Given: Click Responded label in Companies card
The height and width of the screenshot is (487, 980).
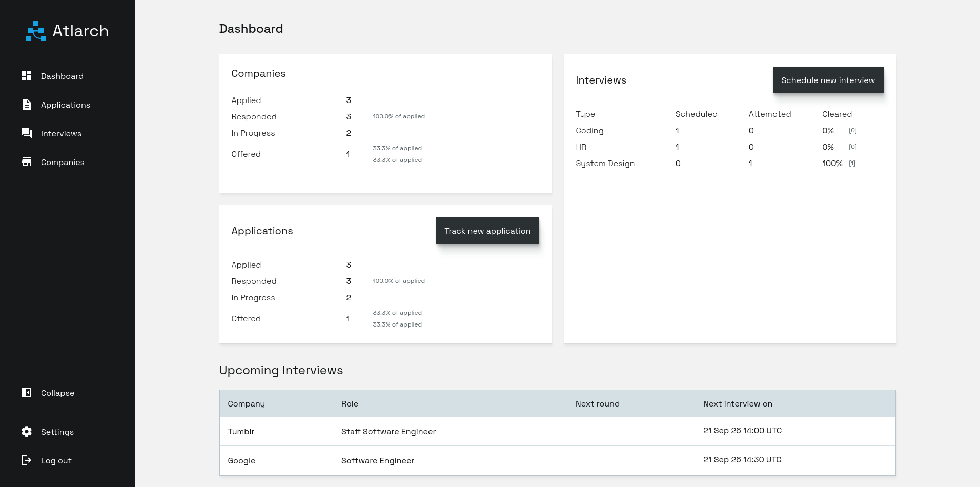Looking at the screenshot, I should (254, 116).
